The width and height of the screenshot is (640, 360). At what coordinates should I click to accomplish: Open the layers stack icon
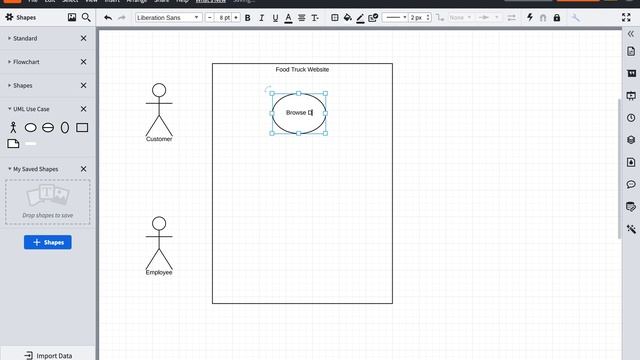click(x=631, y=140)
